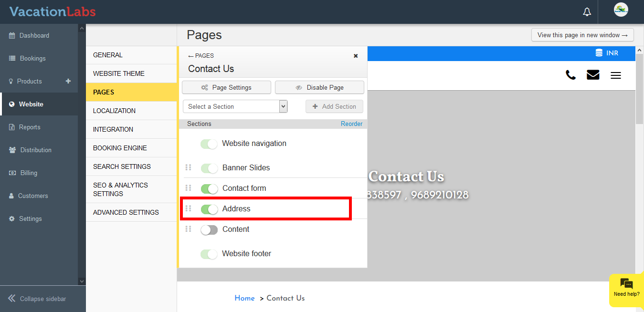Click drag handle next to Banner Slides
Viewport: 644px width, 312px height.
(188, 167)
